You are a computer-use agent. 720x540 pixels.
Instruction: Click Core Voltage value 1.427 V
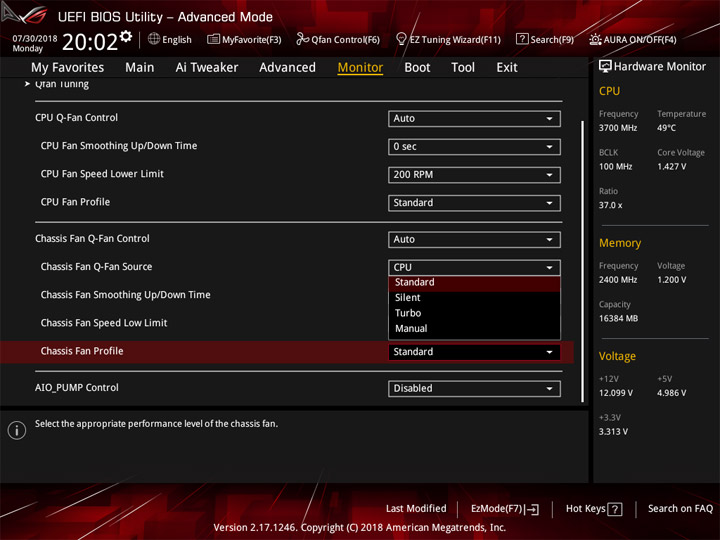[x=671, y=167]
